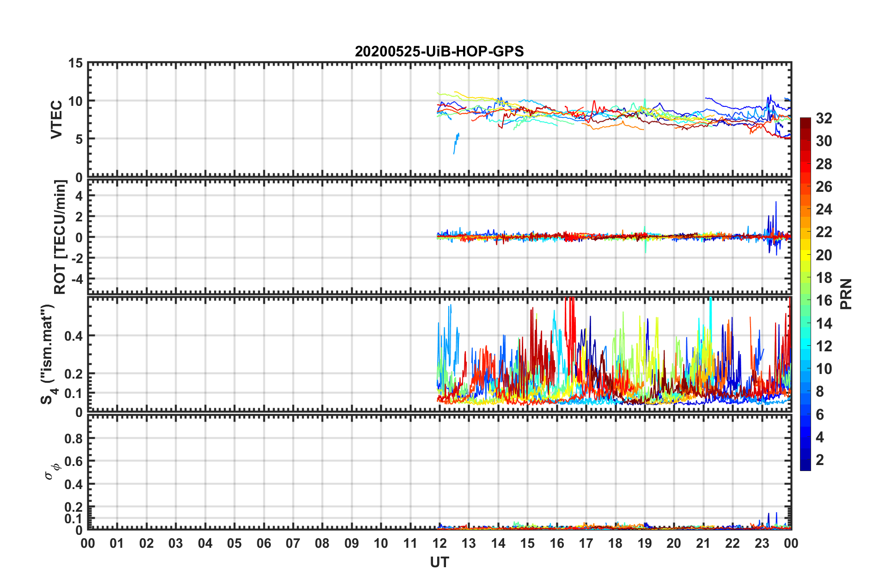Select the "0.1" tick on the sigma-phi axis

point(74,519)
